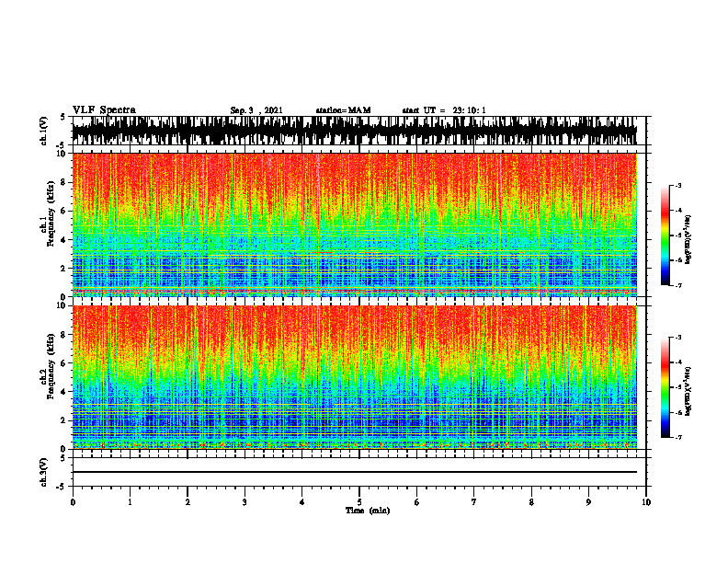
Task: Click the flat ch.3 voltage trace line
Action: tap(355, 472)
